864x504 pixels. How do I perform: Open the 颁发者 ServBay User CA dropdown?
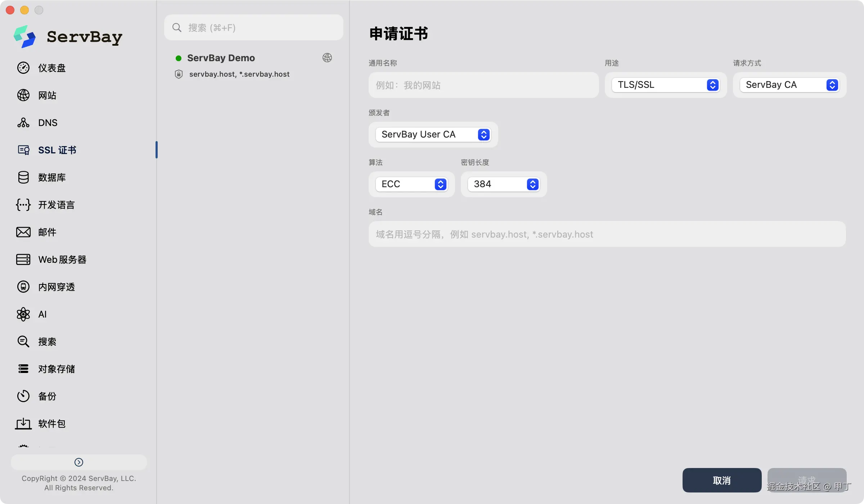[x=432, y=134]
